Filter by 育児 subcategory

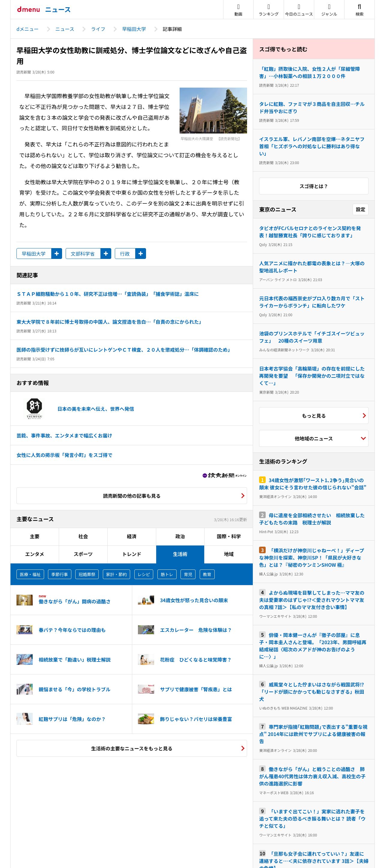(188, 574)
